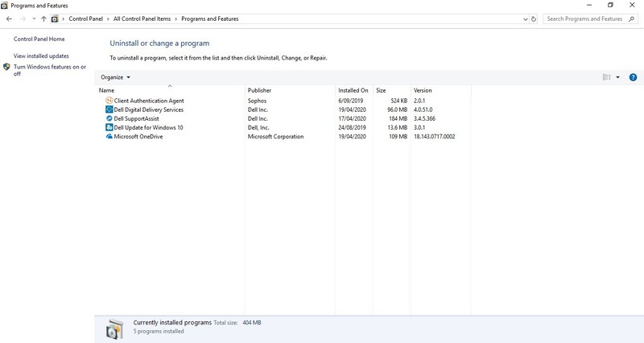The image size is (644, 343).
Task: Sort the list by the Name column
Action: (x=170, y=90)
